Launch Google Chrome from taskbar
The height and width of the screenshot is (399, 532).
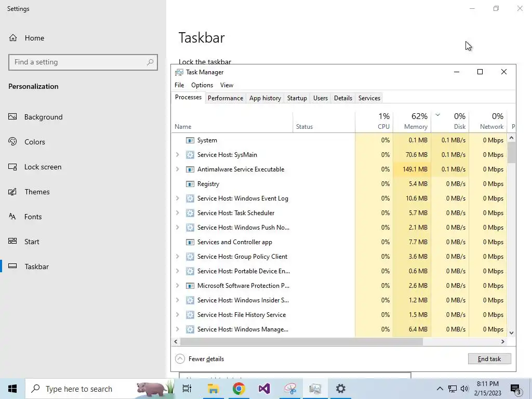pos(239,389)
